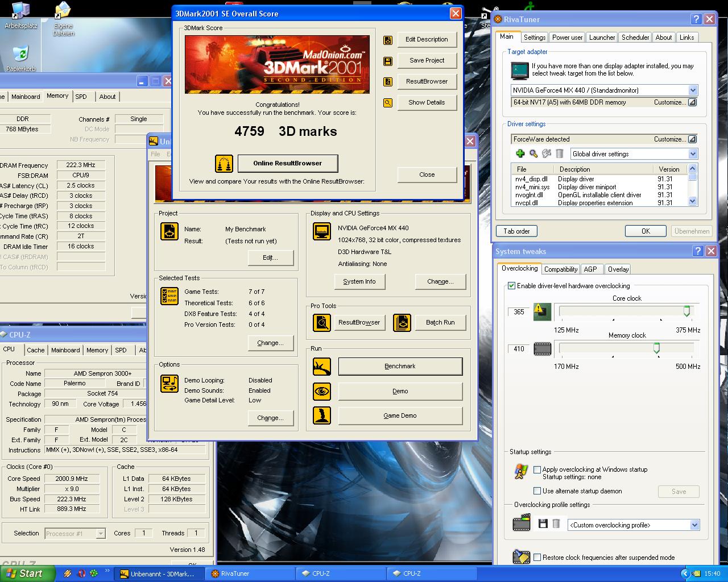Enable Apply overclocking at Windows startup
This screenshot has height=582, width=728.
click(537, 469)
